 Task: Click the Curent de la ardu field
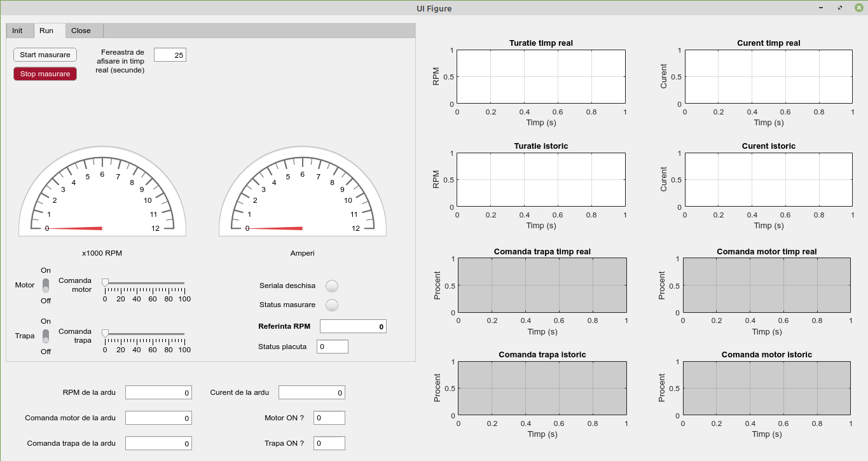[312, 393]
